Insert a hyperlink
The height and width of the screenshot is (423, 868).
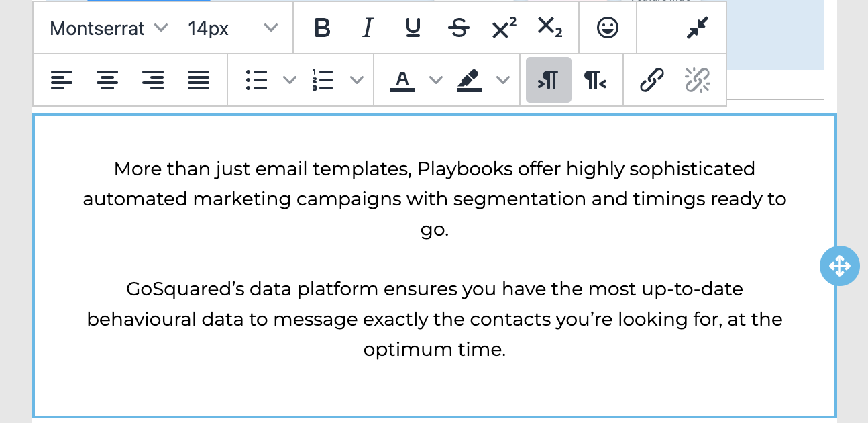pyautogui.click(x=652, y=81)
